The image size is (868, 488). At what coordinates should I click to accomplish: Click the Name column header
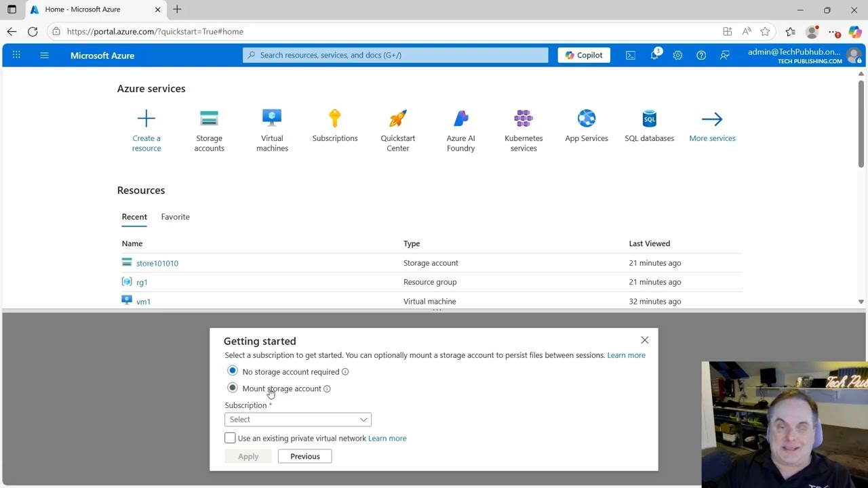(x=132, y=243)
